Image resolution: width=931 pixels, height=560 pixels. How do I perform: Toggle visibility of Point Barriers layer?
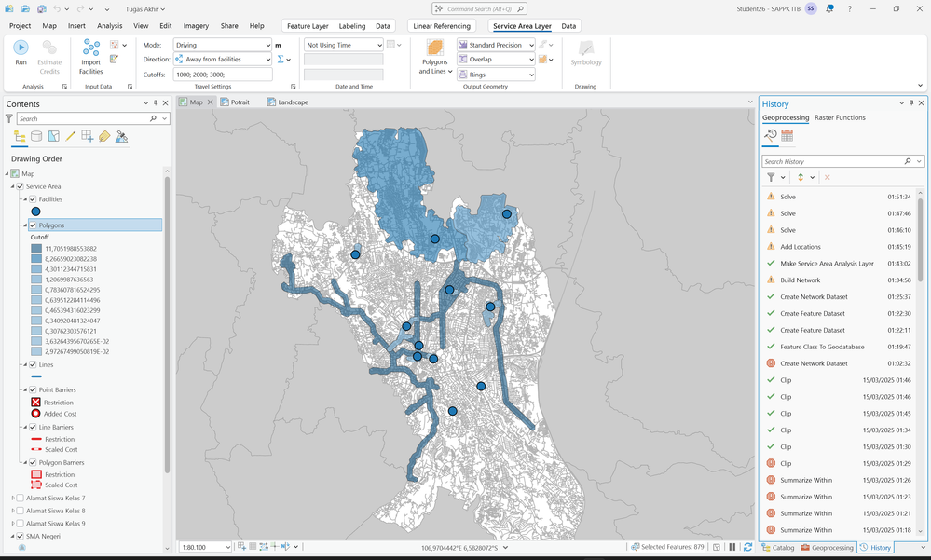[x=34, y=389]
